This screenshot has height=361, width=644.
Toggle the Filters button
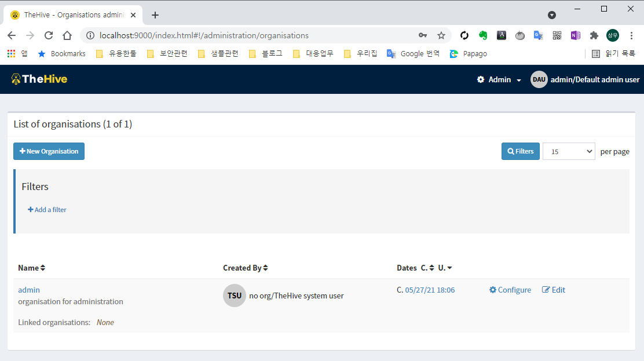(521, 151)
